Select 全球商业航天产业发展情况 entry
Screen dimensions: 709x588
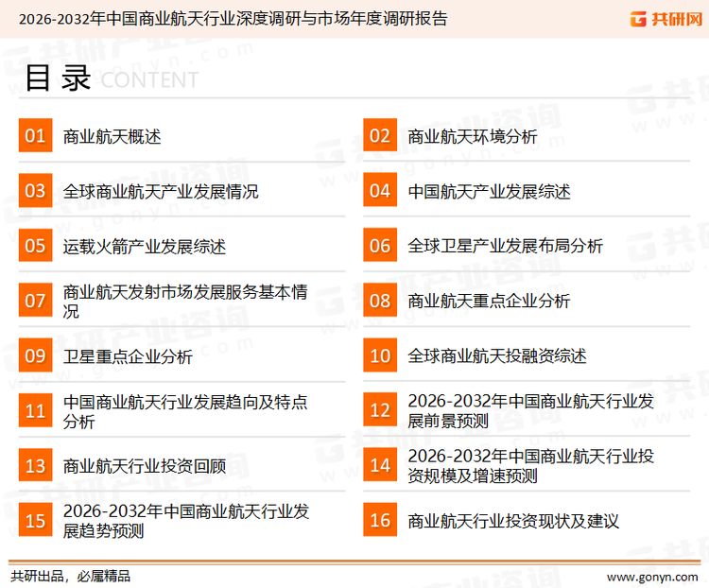(161, 192)
